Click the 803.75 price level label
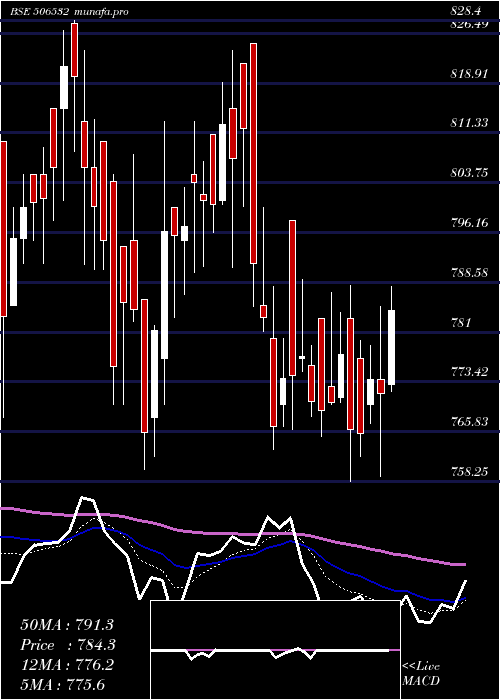Image resolution: width=500 pixels, height=700 pixels. click(469, 173)
